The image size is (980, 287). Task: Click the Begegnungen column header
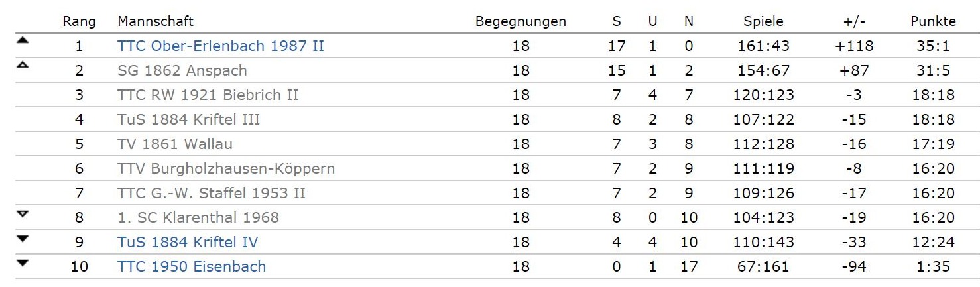[x=521, y=22]
